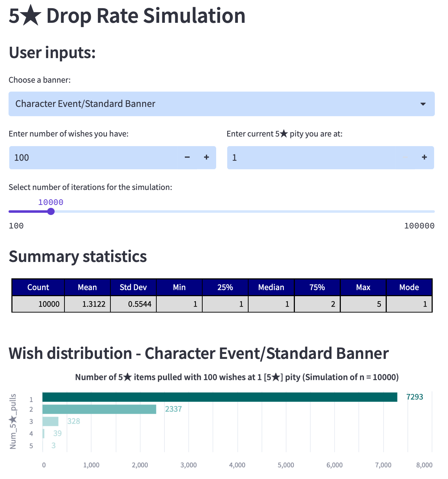Click the Mean column header in statistics table

87,287
